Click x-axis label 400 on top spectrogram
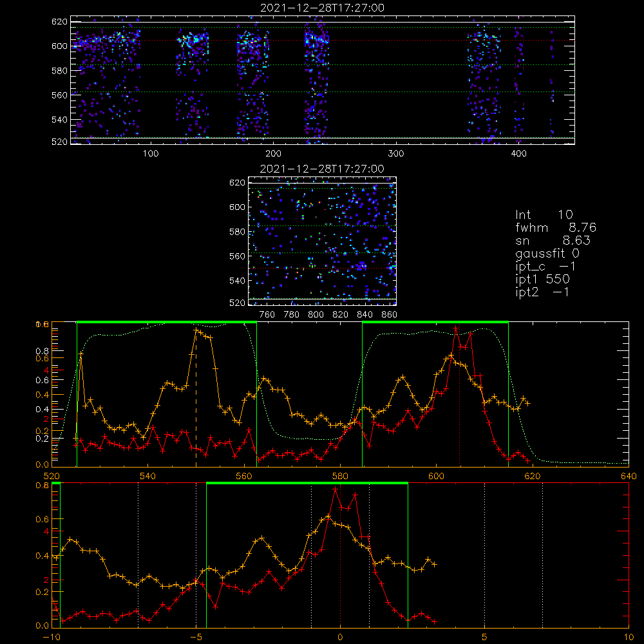Screen dimensions: 644x644 (x=518, y=154)
